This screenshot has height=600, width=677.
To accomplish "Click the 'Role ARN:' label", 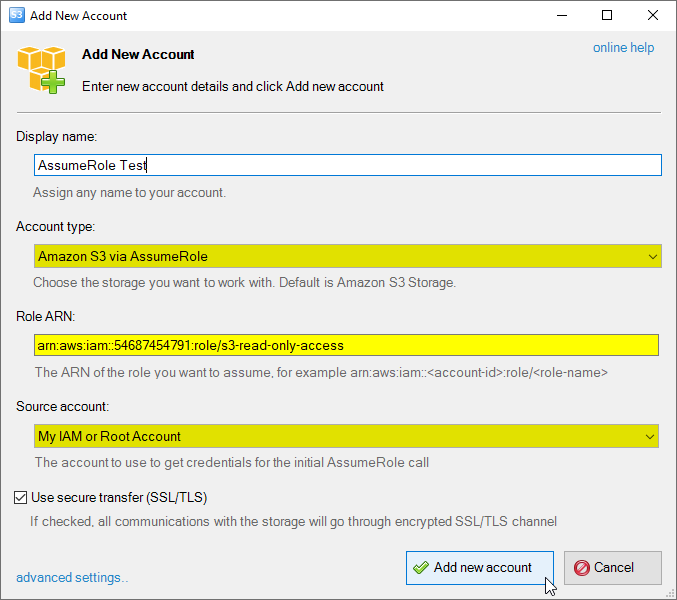I will (45, 316).
